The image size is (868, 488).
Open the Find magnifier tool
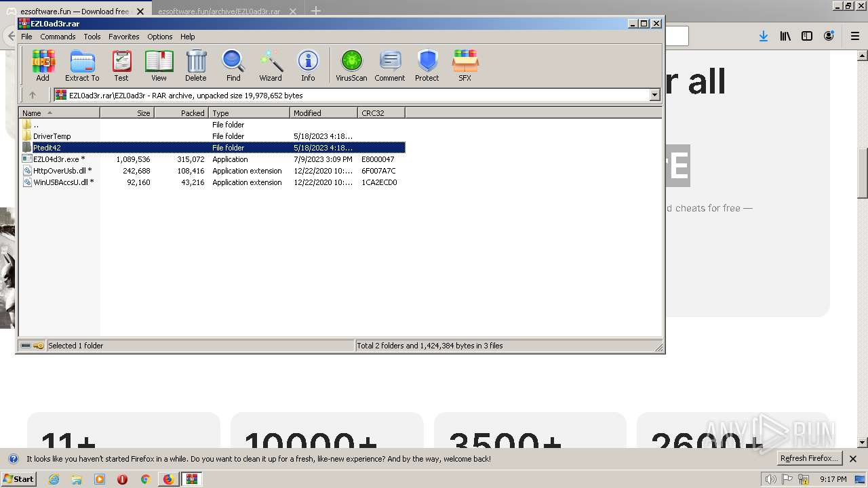(233, 66)
